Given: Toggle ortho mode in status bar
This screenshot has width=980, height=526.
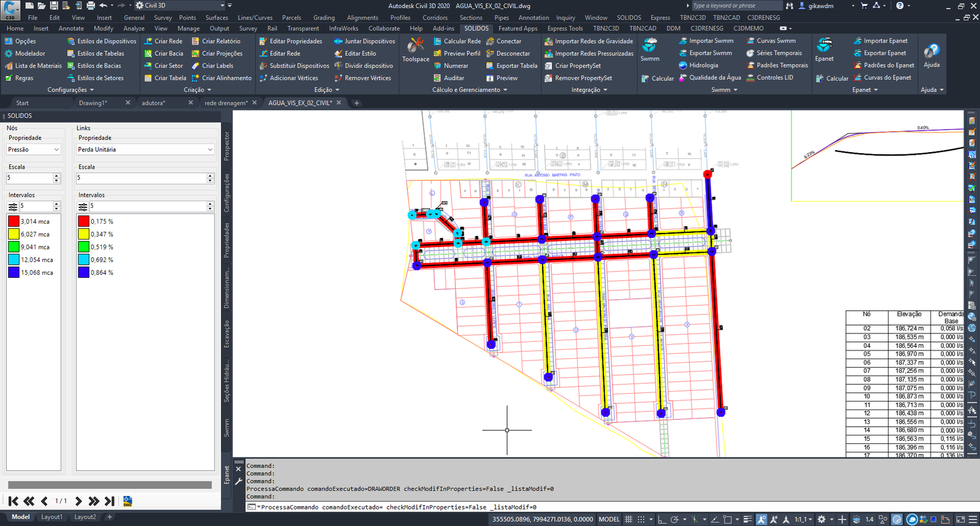Looking at the screenshot, I should 662,519.
